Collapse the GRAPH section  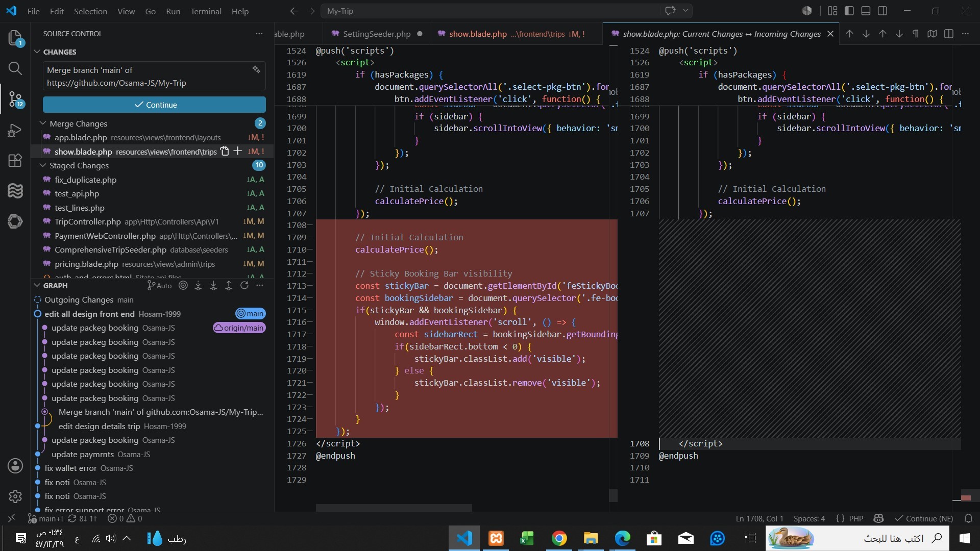coord(37,286)
